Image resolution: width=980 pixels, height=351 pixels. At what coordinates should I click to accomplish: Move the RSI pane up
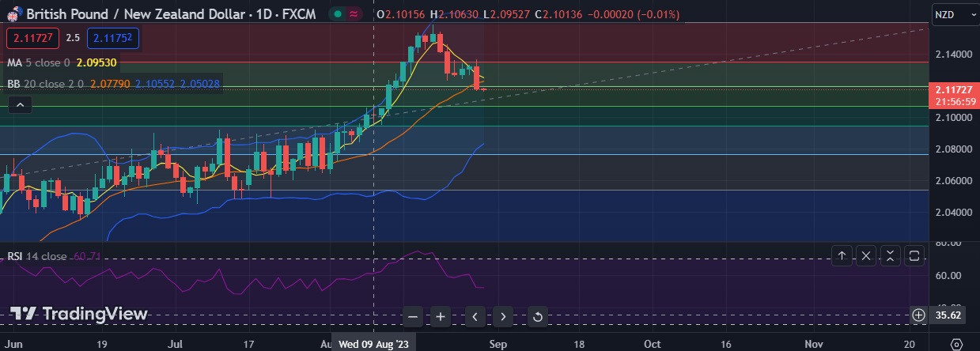(x=842, y=255)
